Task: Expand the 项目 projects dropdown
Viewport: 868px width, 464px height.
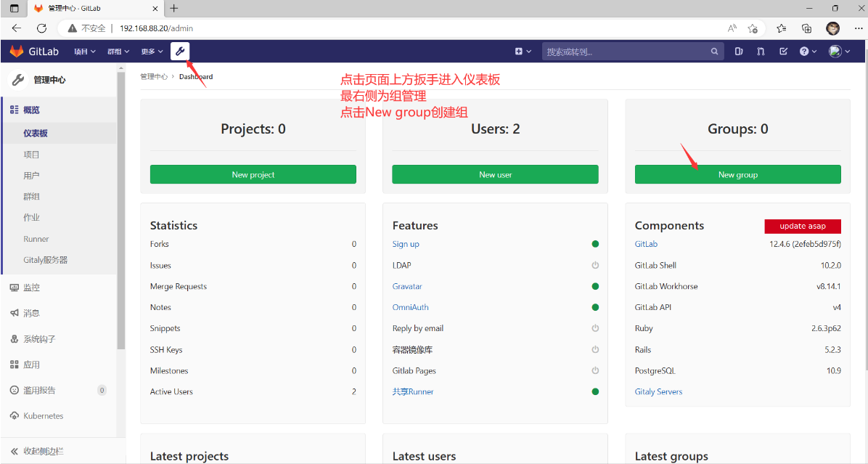Action: tap(85, 52)
